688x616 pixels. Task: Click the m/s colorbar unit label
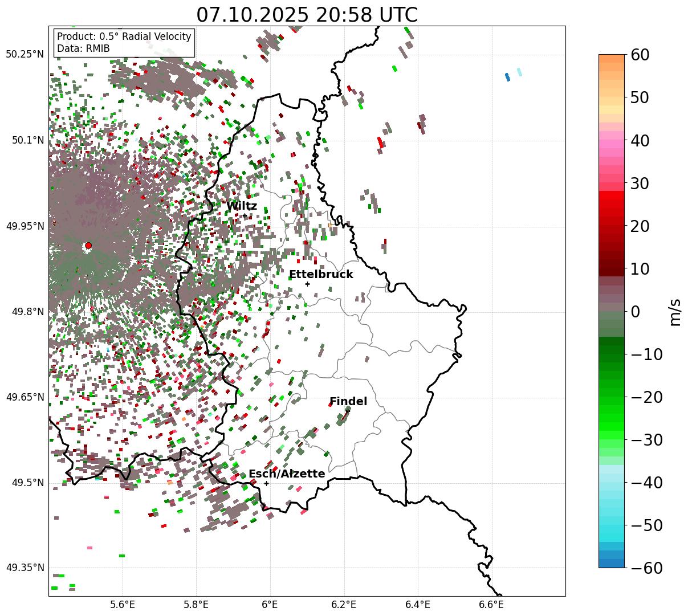coord(675,311)
